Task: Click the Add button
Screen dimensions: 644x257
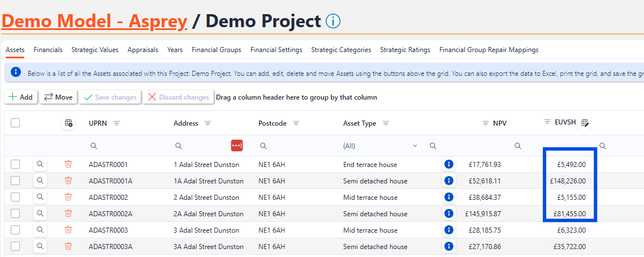Action: 21,97
